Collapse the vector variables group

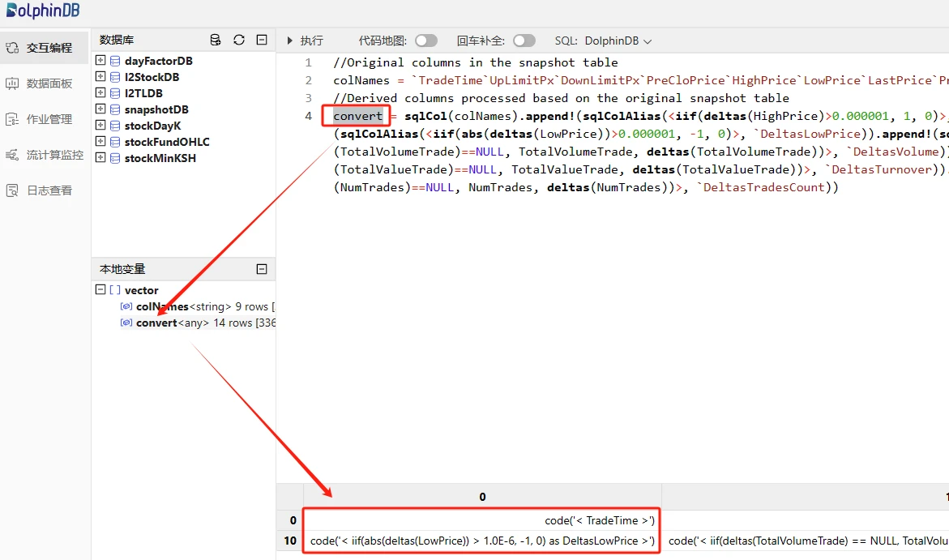pyautogui.click(x=100, y=290)
